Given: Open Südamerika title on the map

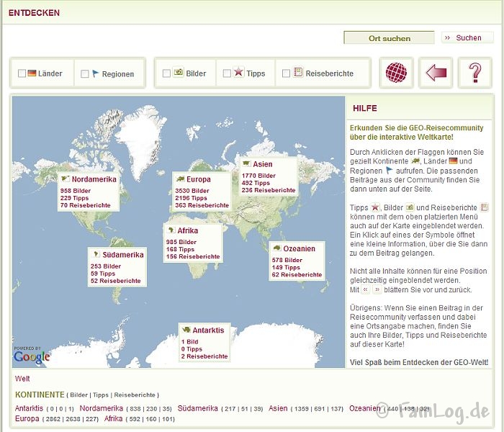Looking at the screenshot, I should [123, 255].
